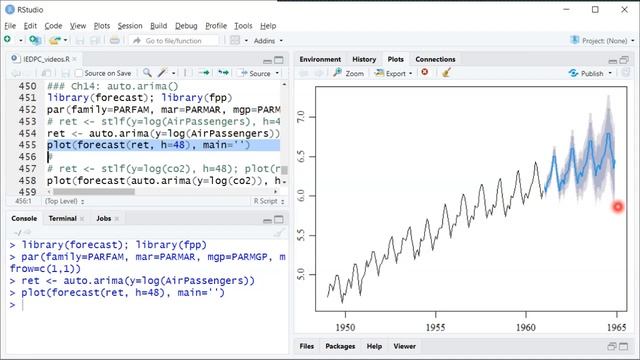Image resolution: width=640 pixels, height=360 pixels.
Task: Expand the recent files dropdown arrow
Action: (x=65, y=40)
